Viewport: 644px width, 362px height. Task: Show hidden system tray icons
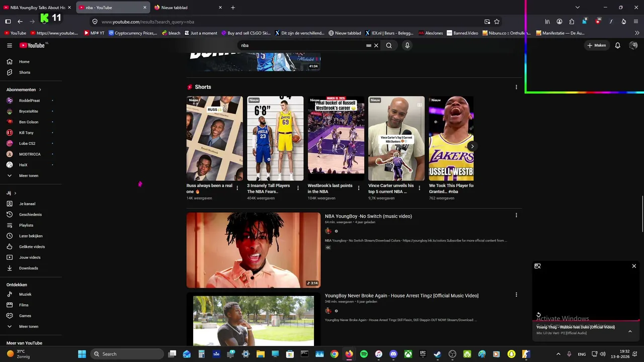[558, 354]
